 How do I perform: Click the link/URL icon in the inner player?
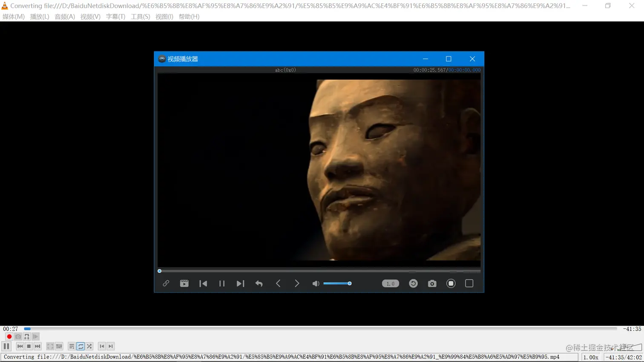click(x=166, y=283)
